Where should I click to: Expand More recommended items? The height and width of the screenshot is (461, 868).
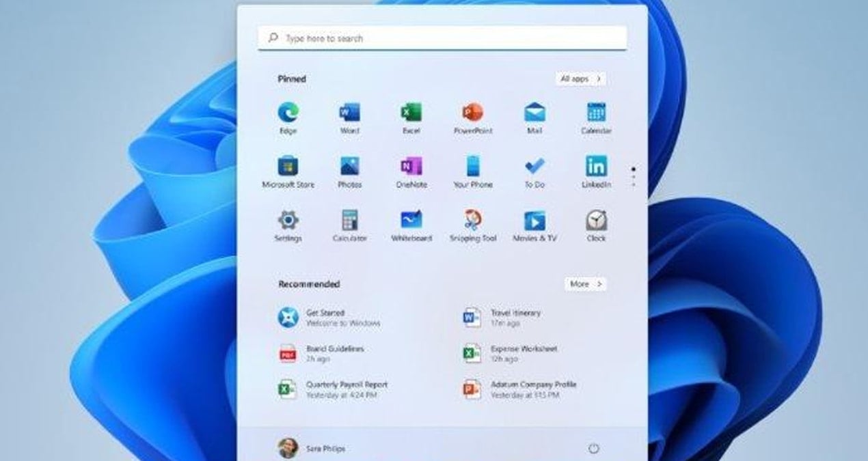[x=585, y=284]
